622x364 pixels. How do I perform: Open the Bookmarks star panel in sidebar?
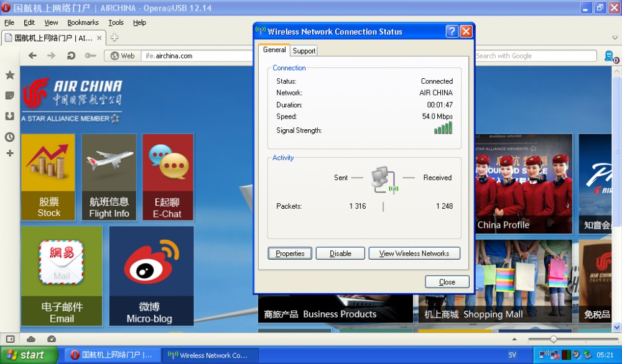[x=10, y=75]
